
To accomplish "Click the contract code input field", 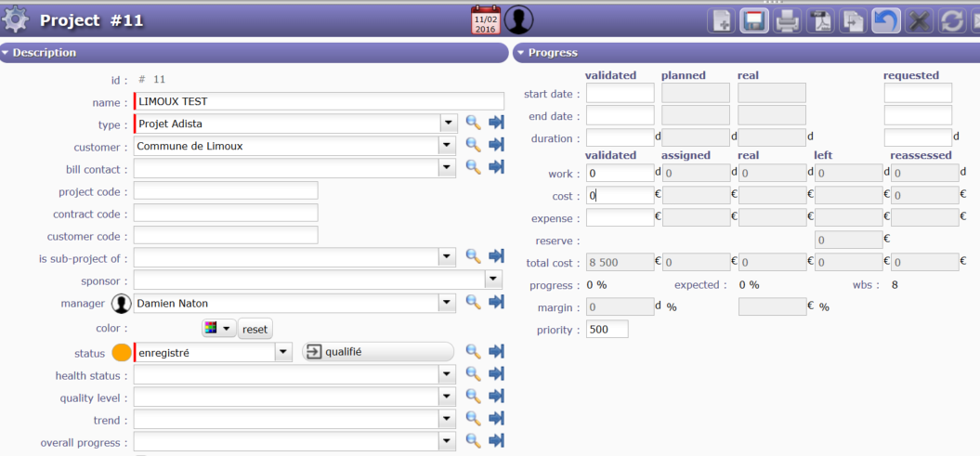I will click(x=226, y=213).
